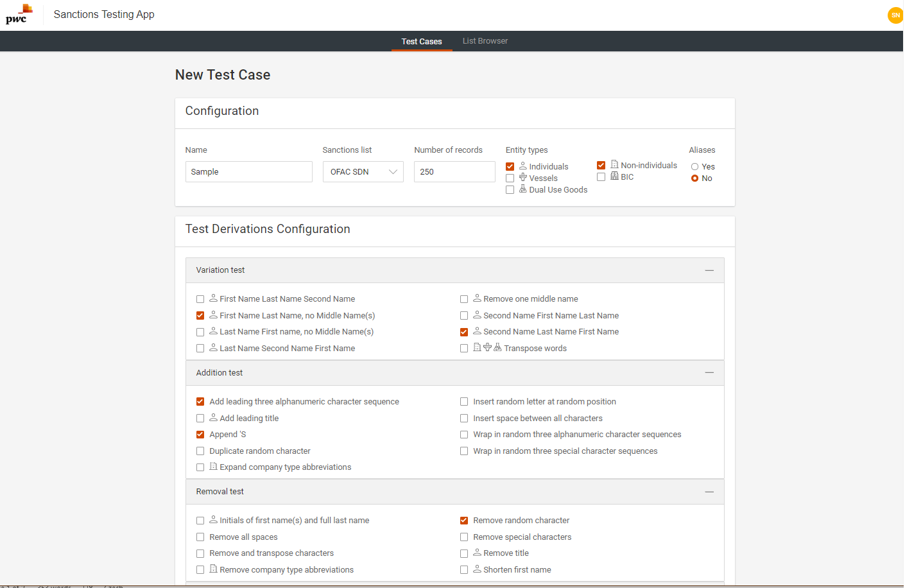Image resolution: width=905 pixels, height=588 pixels.
Task: Open the Sanctions list dropdown
Action: coord(363,172)
